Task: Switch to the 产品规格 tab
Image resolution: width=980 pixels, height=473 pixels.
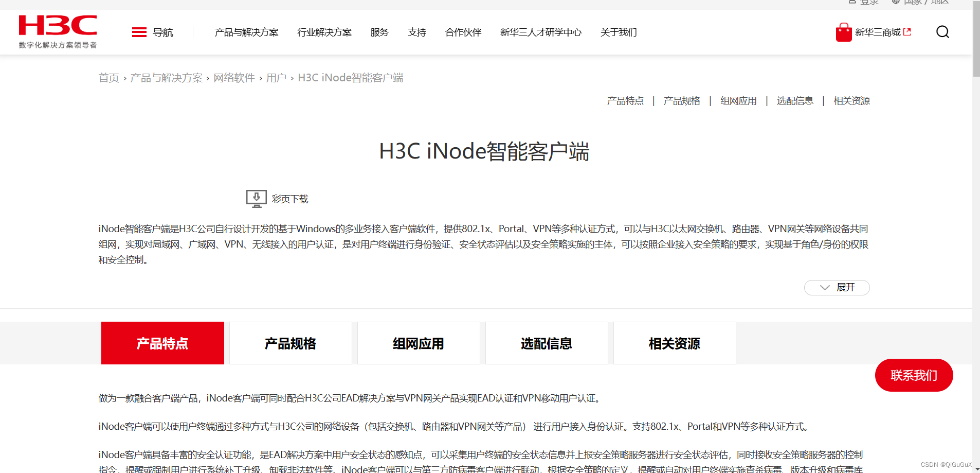Action: point(291,343)
